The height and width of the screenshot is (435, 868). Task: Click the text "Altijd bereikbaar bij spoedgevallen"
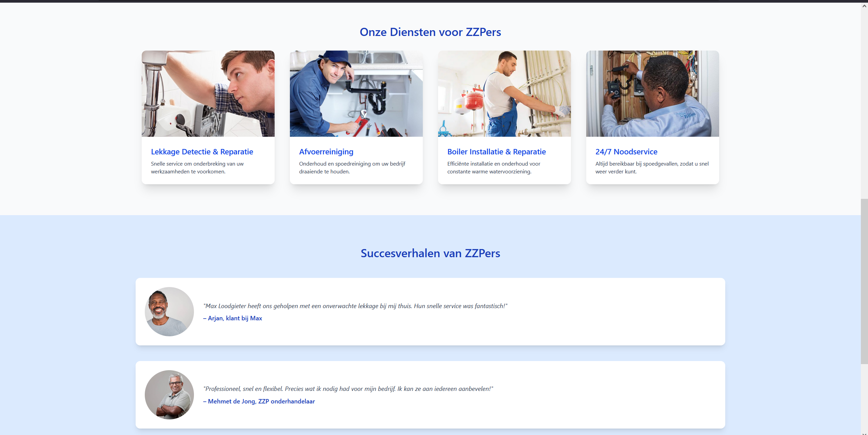(636, 164)
